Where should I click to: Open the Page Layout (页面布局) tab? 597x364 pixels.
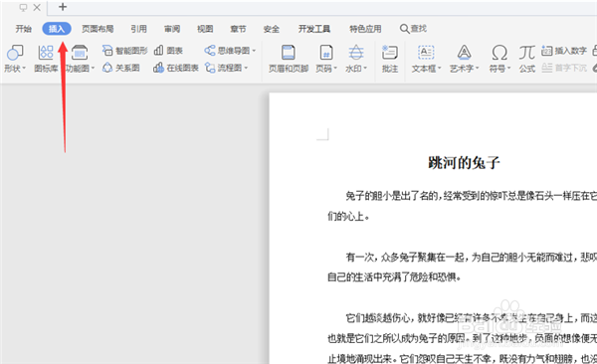[98, 29]
